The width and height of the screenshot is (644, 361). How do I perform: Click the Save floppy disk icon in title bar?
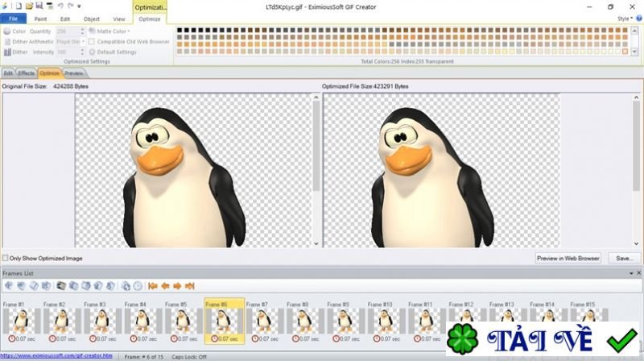[x=39, y=6]
